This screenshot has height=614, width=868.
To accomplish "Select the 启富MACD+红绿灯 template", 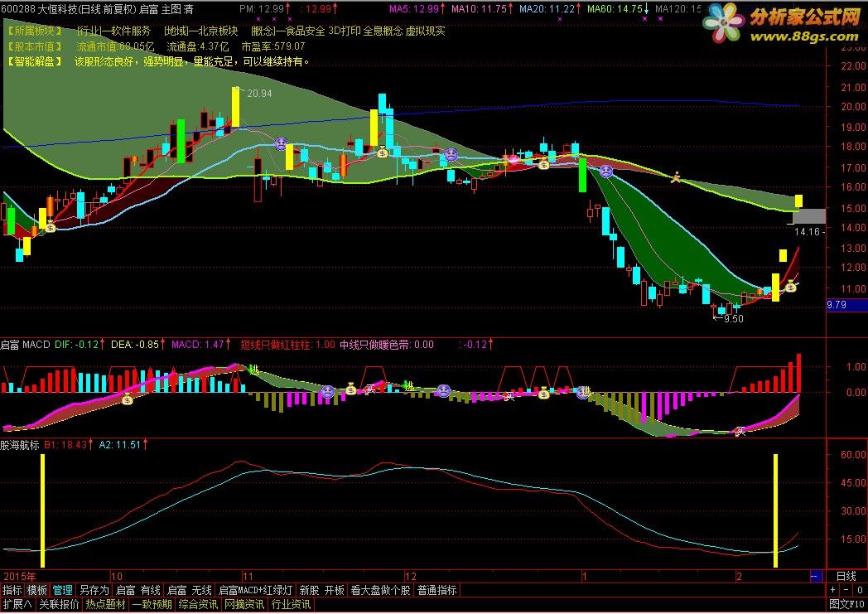I will pyautogui.click(x=255, y=590).
